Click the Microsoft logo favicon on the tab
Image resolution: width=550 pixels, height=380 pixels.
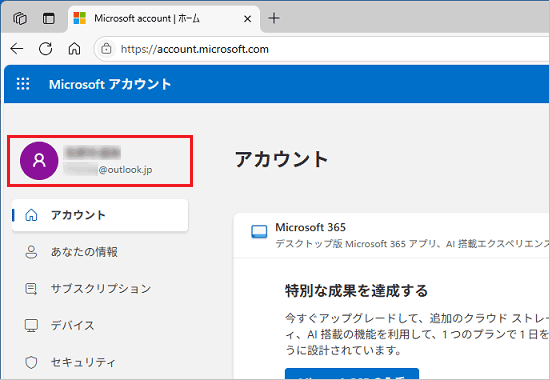[80, 18]
